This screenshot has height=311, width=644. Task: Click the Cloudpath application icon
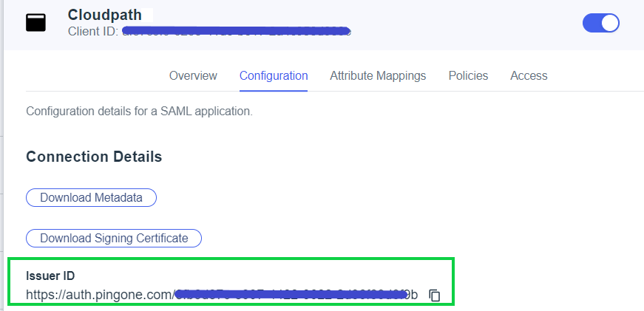click(x=35, y=23)
